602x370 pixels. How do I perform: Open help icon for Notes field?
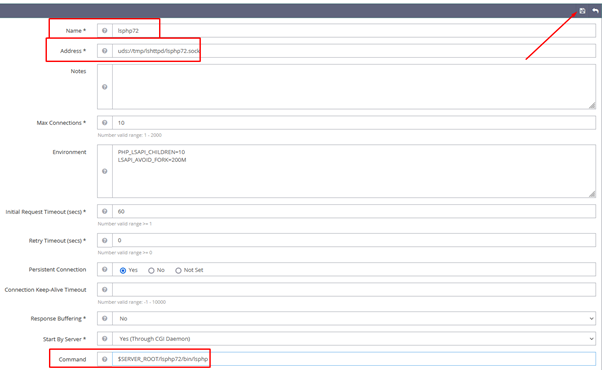coord(104,87)
